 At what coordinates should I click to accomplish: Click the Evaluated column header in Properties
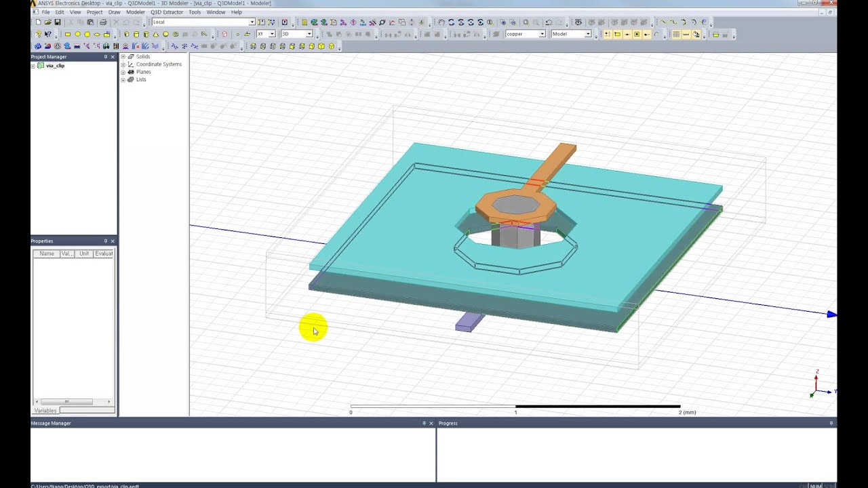pos(104,253)
